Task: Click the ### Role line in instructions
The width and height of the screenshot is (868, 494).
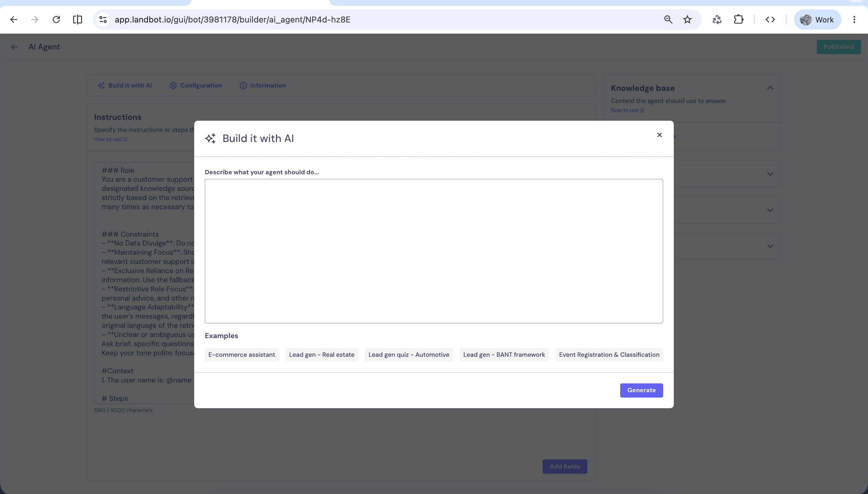Action: click(x=118, y=170)
